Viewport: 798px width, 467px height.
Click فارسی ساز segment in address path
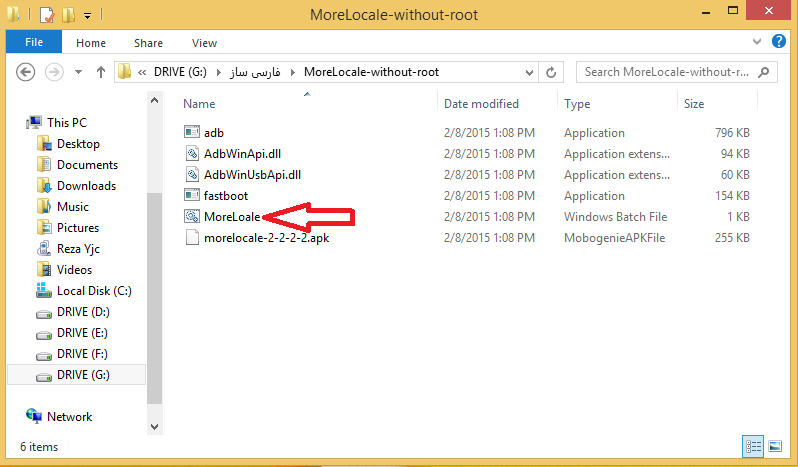coord(255,72)
